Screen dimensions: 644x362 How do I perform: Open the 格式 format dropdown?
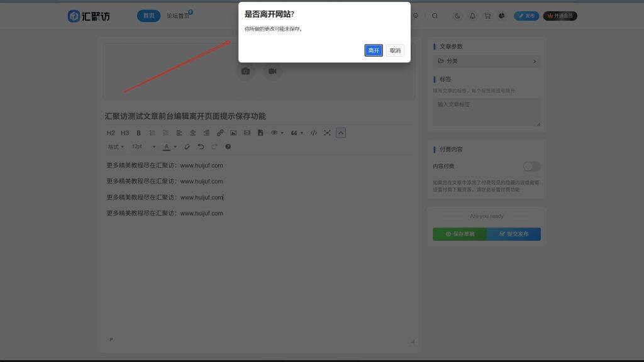(114, 146)
